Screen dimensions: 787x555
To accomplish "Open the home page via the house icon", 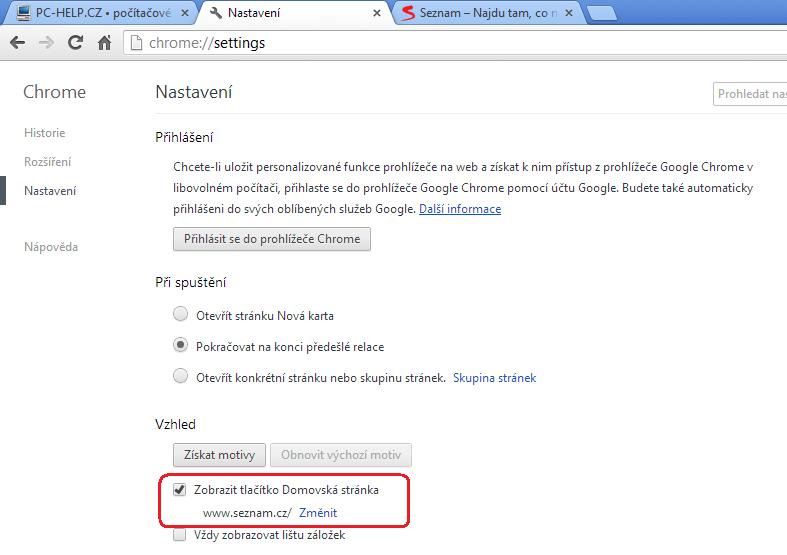I will click(x=104, y=43).
